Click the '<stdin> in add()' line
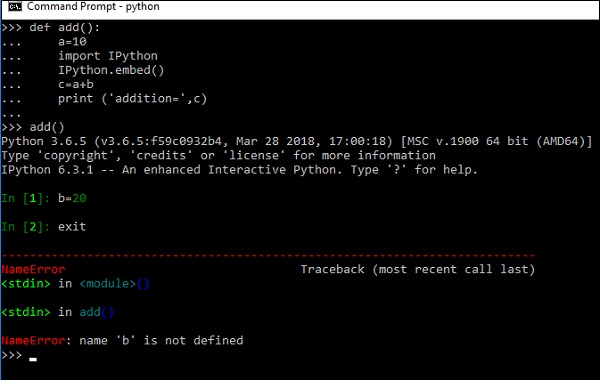 tap(57, 312)
